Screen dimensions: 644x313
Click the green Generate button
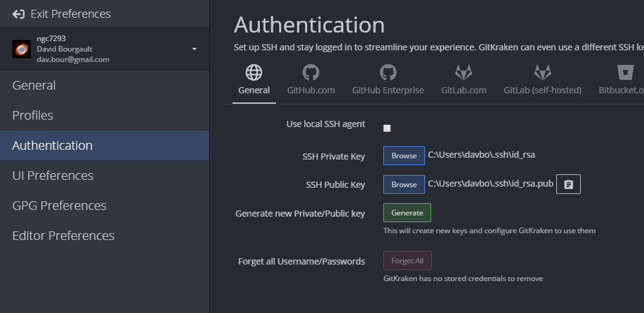click(x=407, y=213)
